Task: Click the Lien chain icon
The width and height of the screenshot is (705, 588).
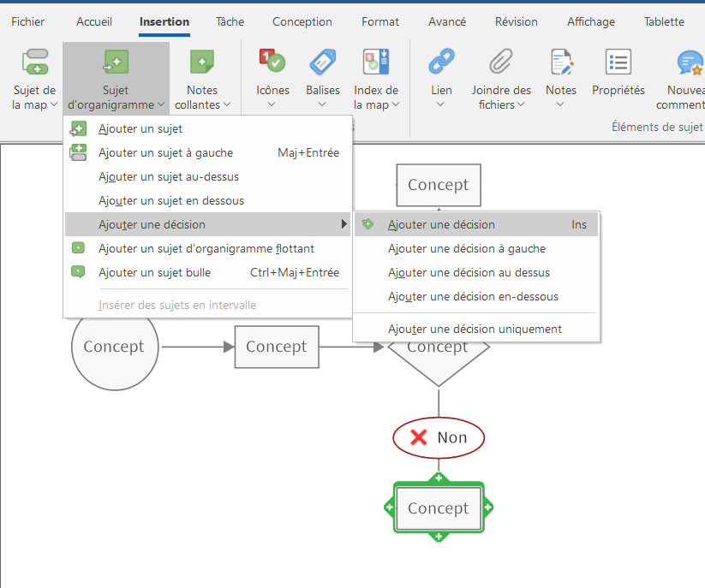Action: (x=441, y=62)
